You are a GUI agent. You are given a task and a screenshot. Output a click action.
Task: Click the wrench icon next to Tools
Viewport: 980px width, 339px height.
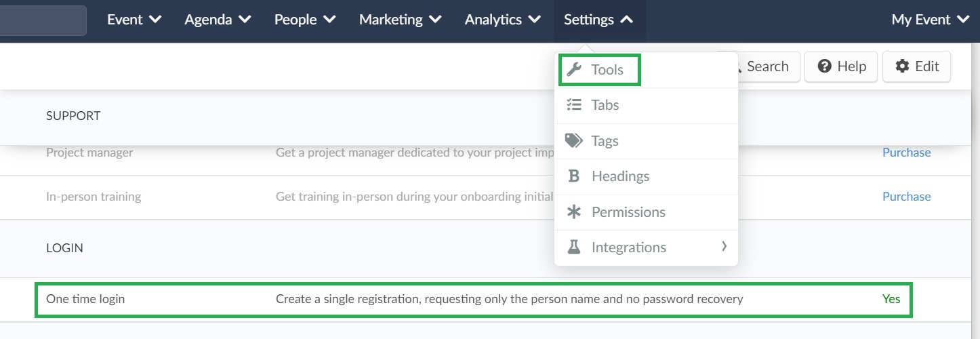[574, 69]
